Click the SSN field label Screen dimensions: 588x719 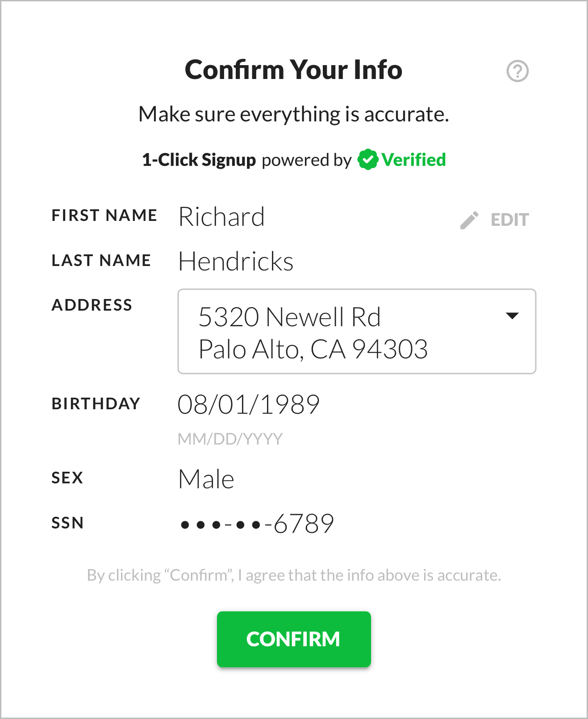[x=68, y=523]
